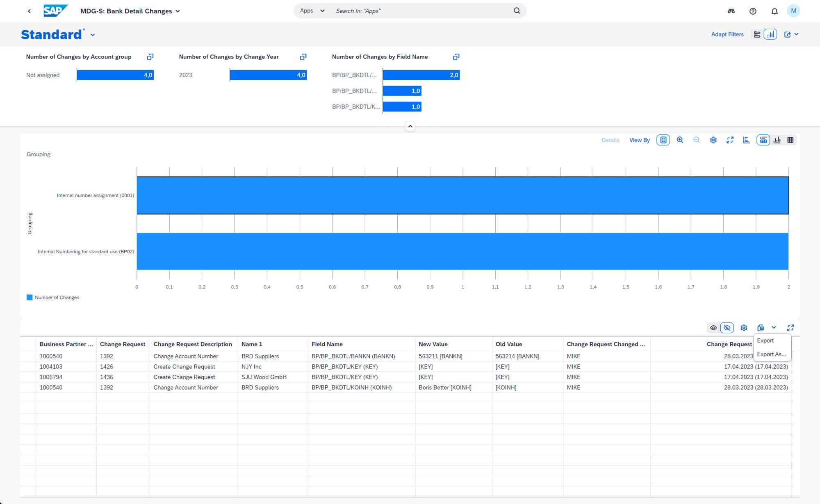Screen dimensions: 820x504
Task: Toggle show details eye icon in table toolbar
Action: tap(713, 328)
